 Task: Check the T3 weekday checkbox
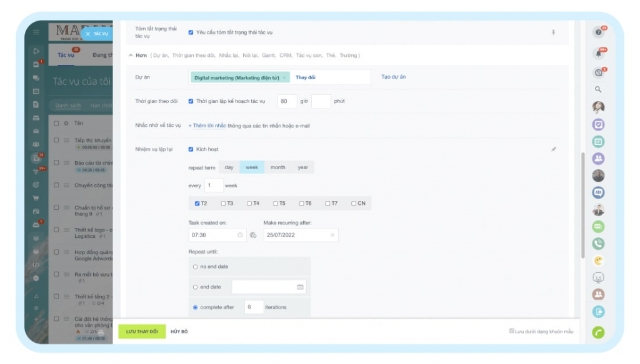[x=223, y=204]
